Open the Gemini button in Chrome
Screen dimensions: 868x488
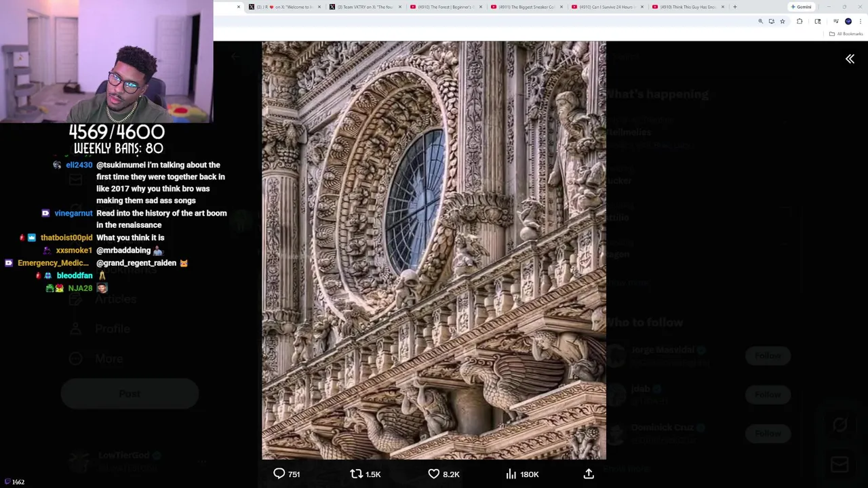802,7
